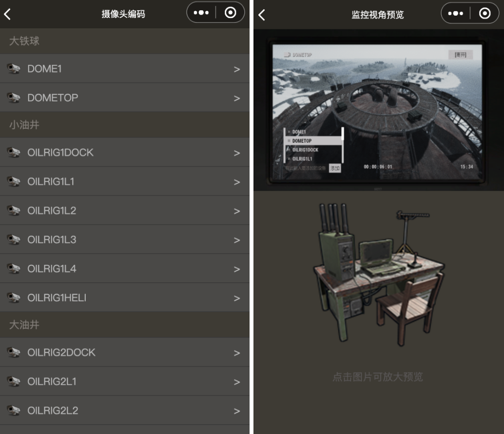
Task: Click the camera icon beside OILRIG2L1
Action: (x=14, y=381)
